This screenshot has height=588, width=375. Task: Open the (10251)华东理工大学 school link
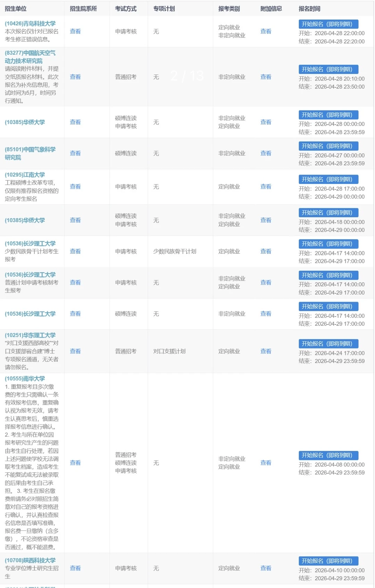30,335
